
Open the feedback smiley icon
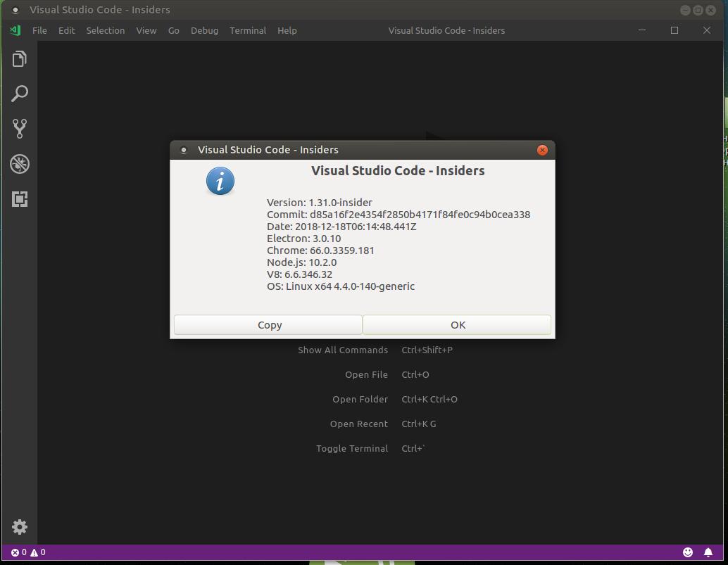pos(688,552)
